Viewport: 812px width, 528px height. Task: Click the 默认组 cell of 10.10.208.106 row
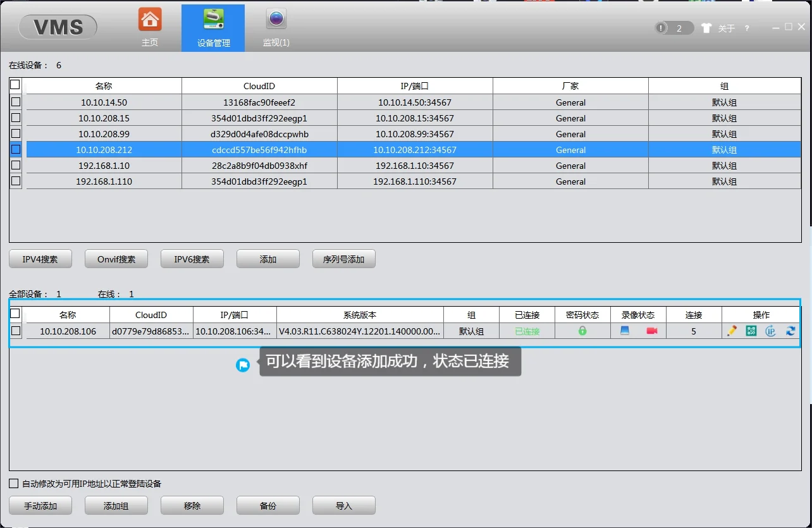471,331
